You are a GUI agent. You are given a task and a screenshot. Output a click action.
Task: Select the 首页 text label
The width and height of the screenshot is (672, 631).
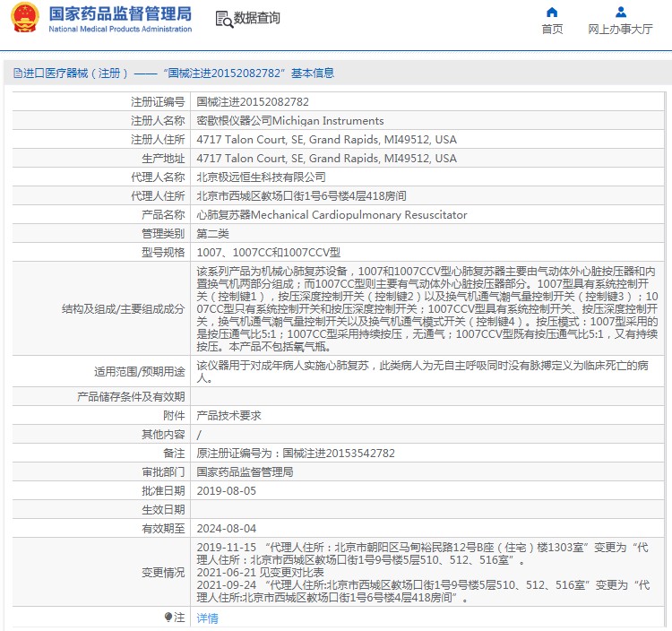point(552,30)
